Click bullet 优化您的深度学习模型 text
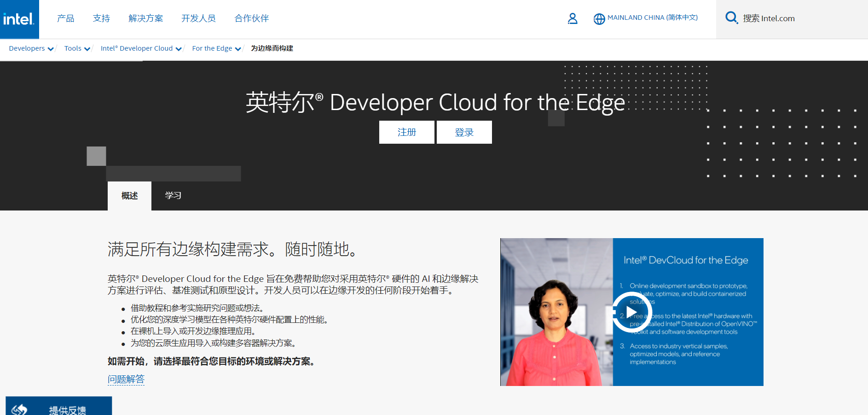Screen dimensions: 868x415 tap(229, 320)
